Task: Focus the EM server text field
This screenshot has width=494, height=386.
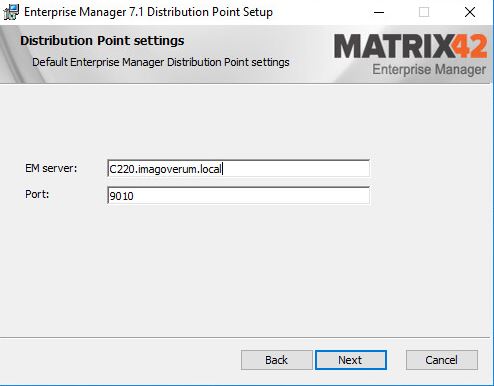Action: (x=238, y=169)
